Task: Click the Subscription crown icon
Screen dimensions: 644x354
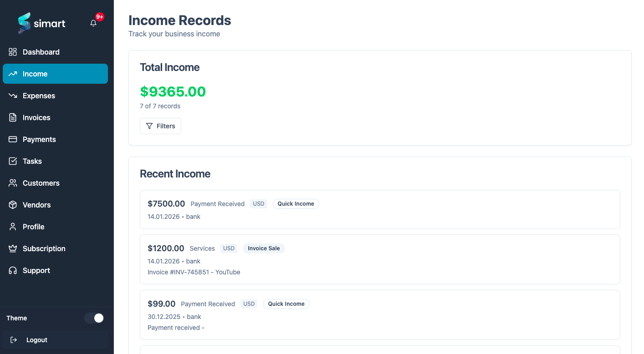Action: [x=13, y=248]
